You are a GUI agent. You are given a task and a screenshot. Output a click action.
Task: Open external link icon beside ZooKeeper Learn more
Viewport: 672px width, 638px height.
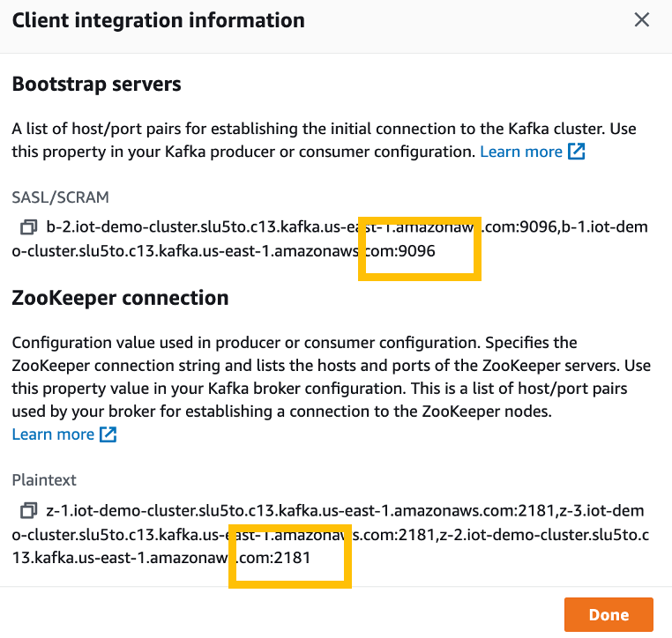[108, 434]
